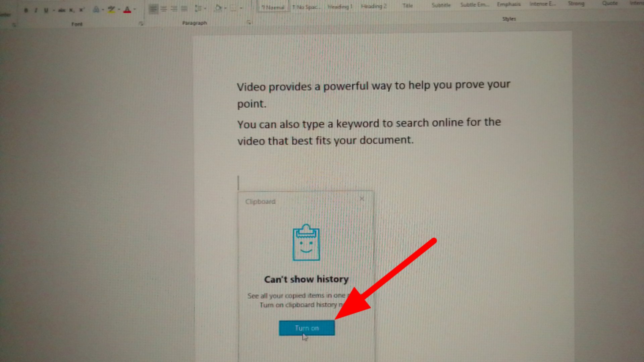Toggle underline formatting
This screenshot has height=362, width=644.
46,10
